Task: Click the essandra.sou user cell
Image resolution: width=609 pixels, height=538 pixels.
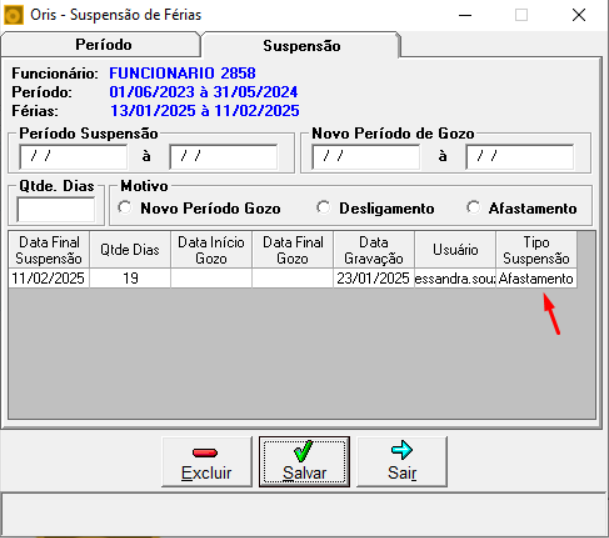Action: click(455, 279)
